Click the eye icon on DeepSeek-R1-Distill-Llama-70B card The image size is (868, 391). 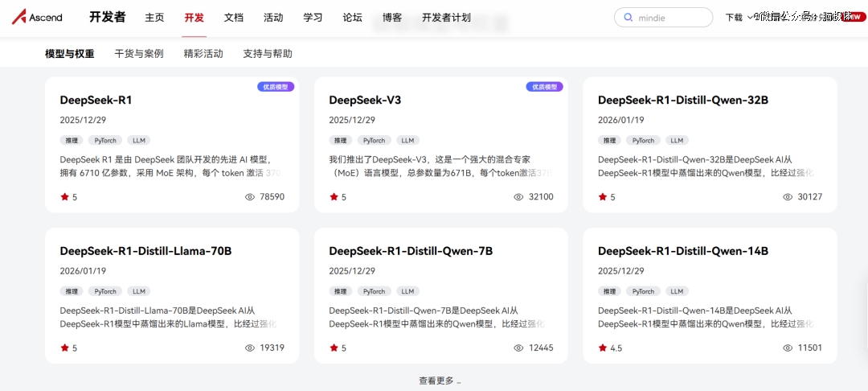(x=249, y=348)
